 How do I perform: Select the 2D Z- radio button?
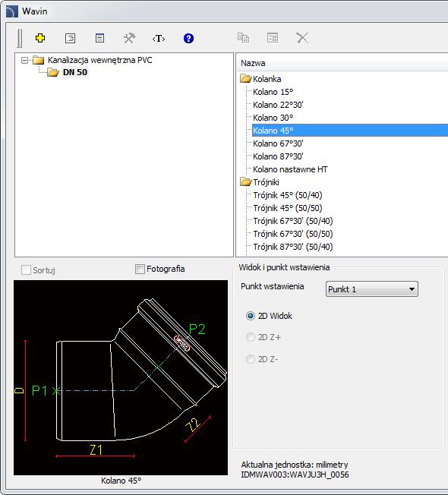click(251, 359)
